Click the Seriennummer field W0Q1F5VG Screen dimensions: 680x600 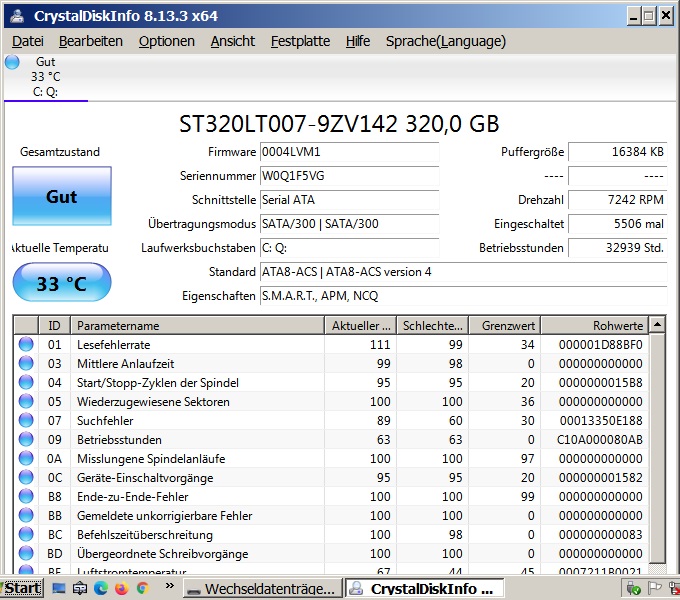[350, 176]
